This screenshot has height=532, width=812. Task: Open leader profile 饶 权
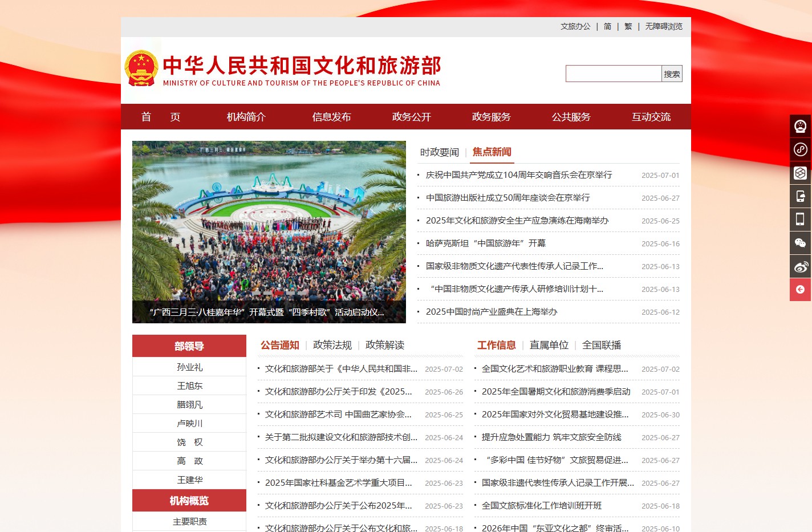click(189, 442)
